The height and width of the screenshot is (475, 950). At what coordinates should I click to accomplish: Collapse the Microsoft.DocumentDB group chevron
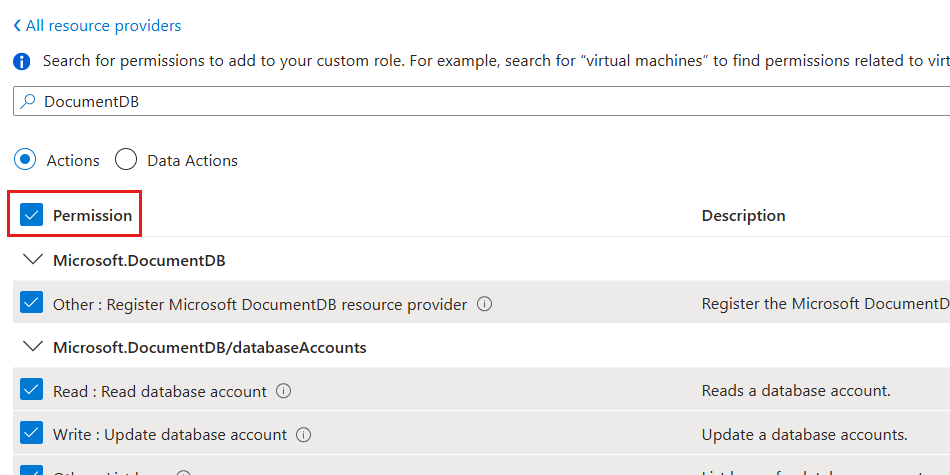point(32,260)
